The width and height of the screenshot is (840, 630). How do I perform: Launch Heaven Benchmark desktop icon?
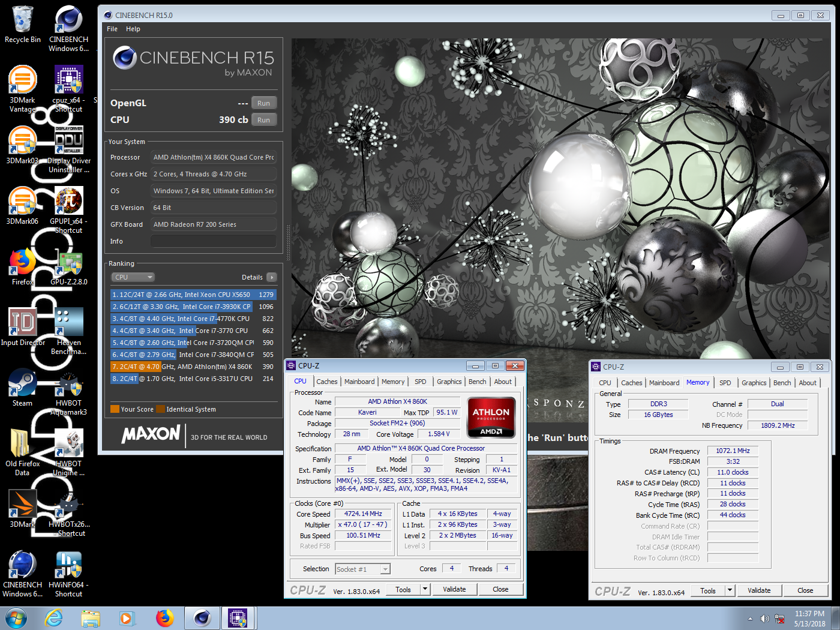point(68,331)
